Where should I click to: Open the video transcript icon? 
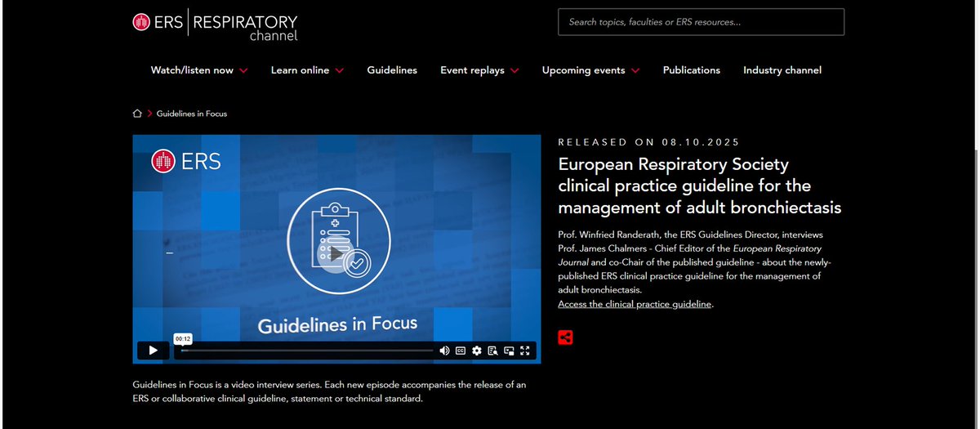coord(492,351)
